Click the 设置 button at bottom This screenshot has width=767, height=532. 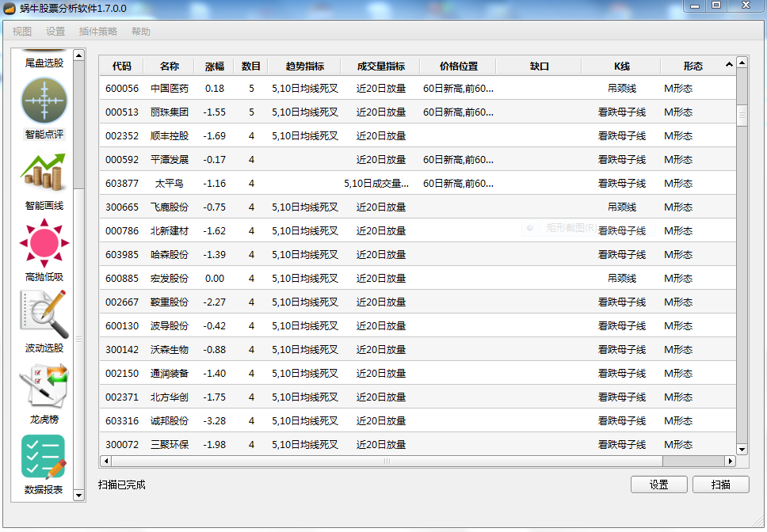(659, 484)
